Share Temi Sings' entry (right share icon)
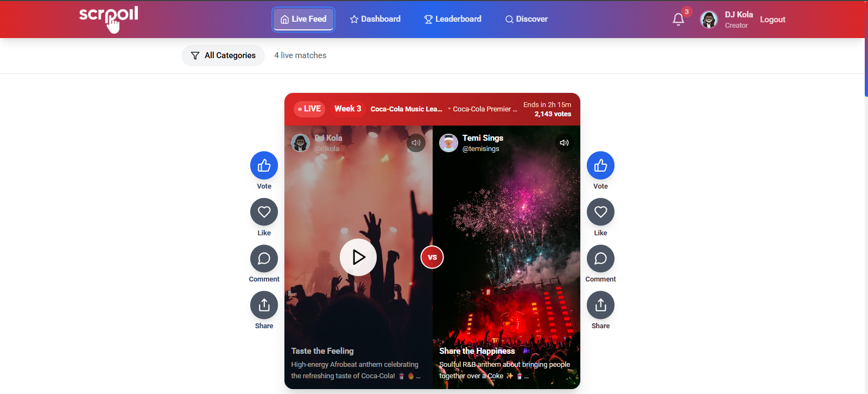The image size is (868, 394). click(x=600, y=305)
